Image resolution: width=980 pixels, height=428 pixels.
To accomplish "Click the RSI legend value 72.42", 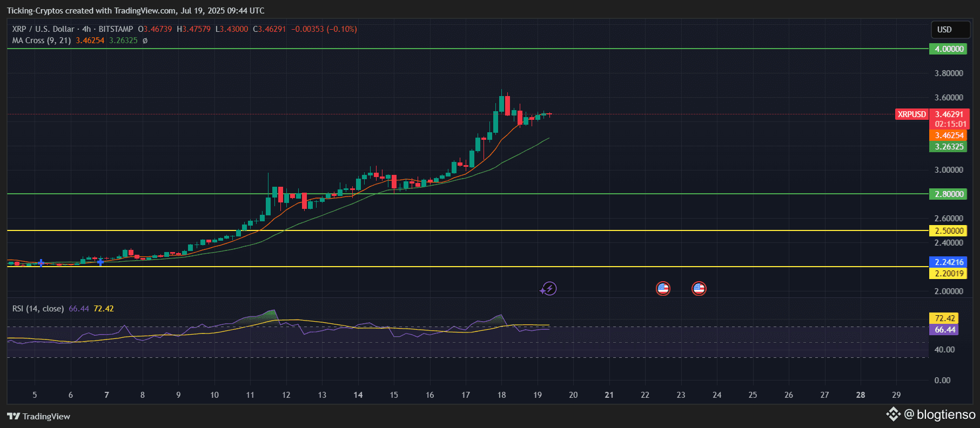I will pos(104,309).
